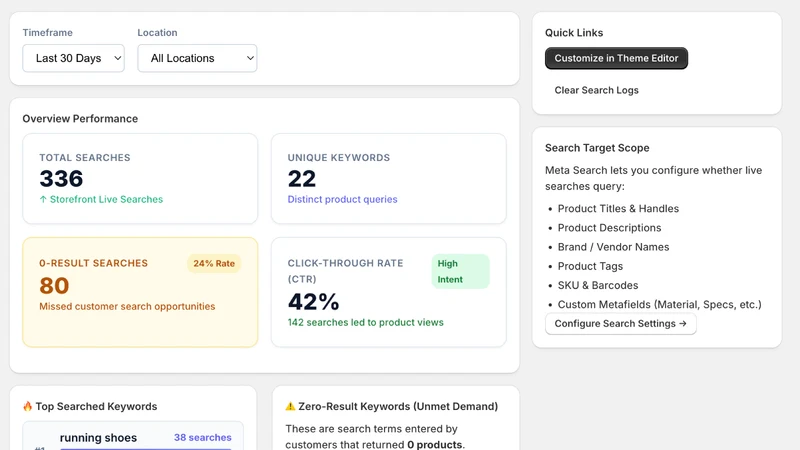Click Clear Search Logs
This screenshot has height=450, width=800.
596,90
